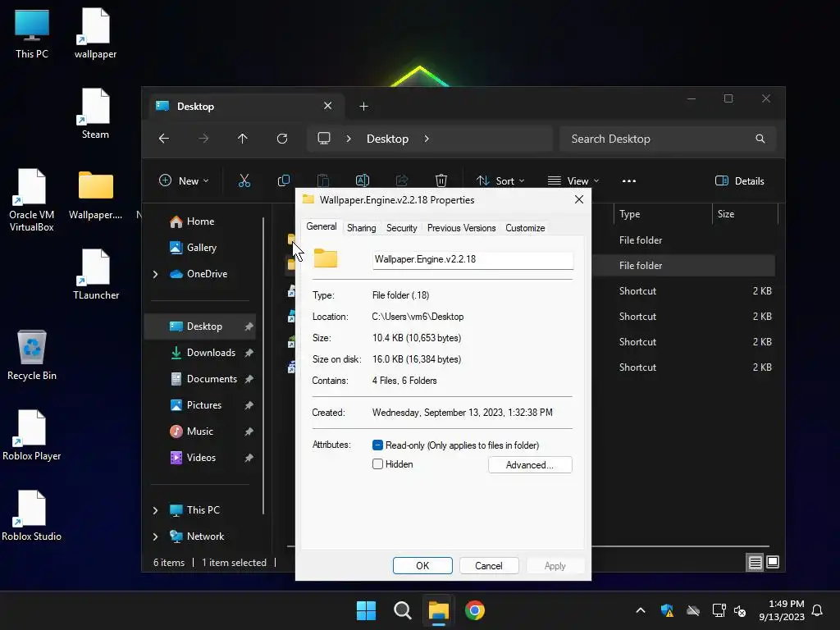Show hidden tray icons chevron

click(x=640, y=610)
